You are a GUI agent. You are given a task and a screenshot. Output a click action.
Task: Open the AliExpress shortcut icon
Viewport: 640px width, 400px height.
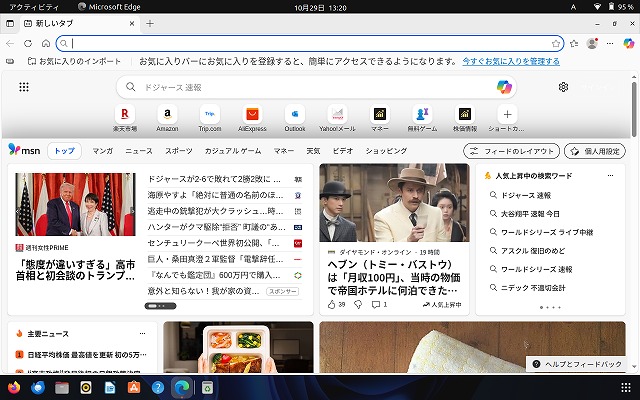pos(252,114)
